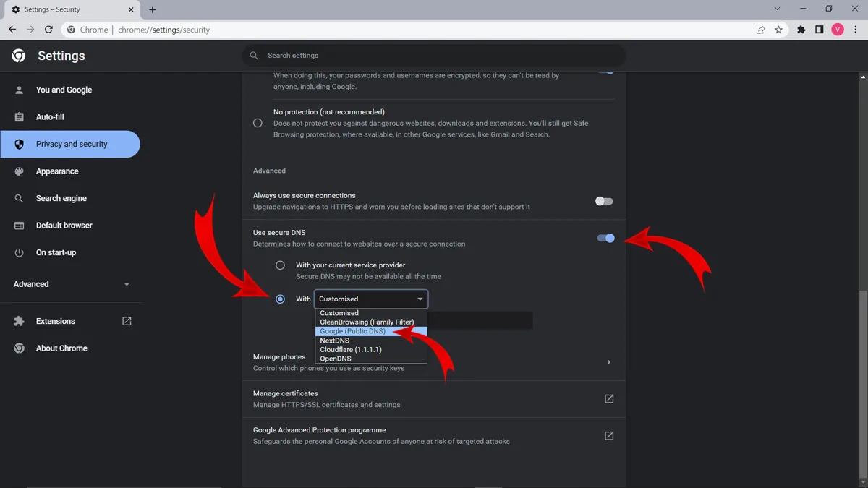
Task: Click the tab search chevron in title bar
Action: [x=778, y=9]
